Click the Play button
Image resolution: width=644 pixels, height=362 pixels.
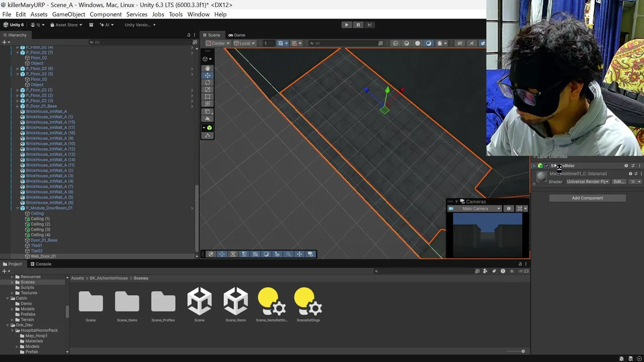click(x=346, y=25)
